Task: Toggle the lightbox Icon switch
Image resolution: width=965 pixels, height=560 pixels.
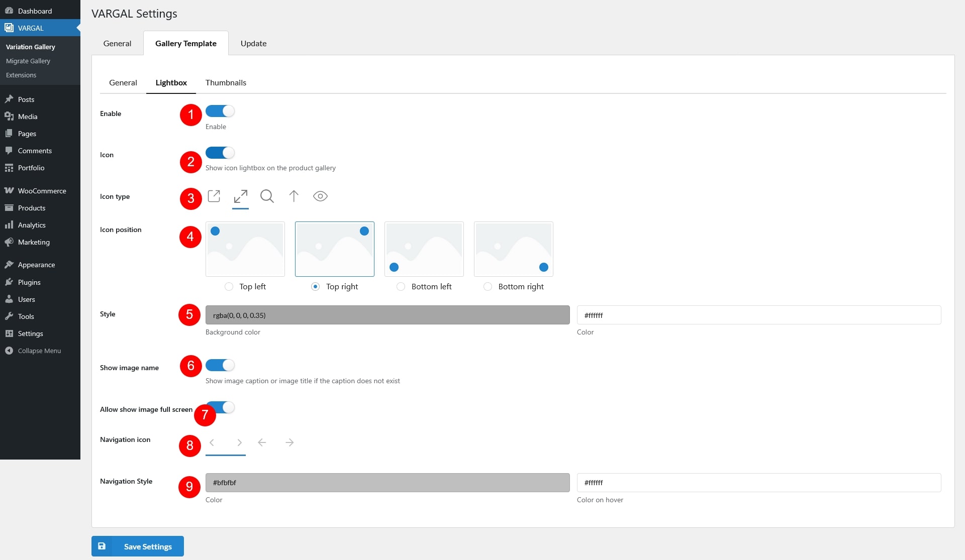Action: (220, 152)
